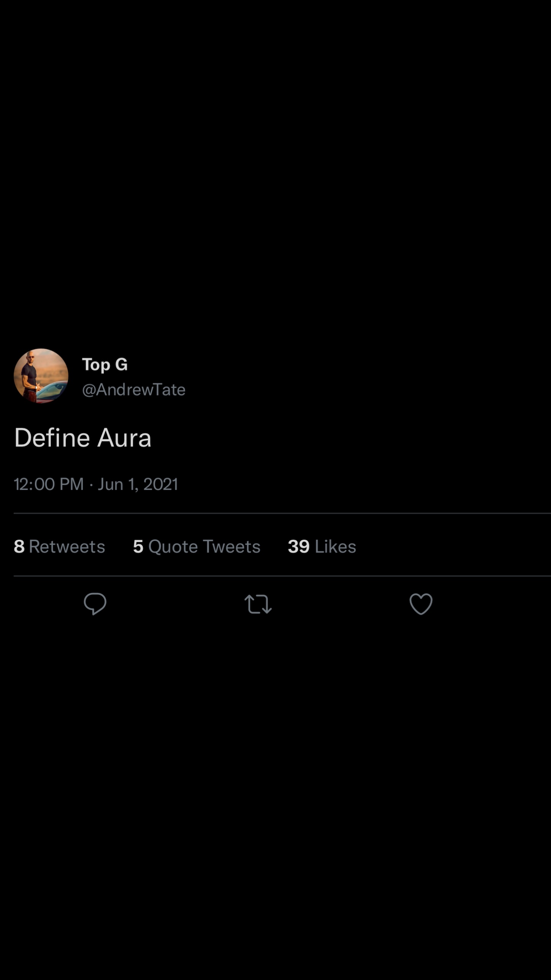This screenshot has height=980, width=551.
Task: View the list of 8 Retweets
Action: point(59,546)
